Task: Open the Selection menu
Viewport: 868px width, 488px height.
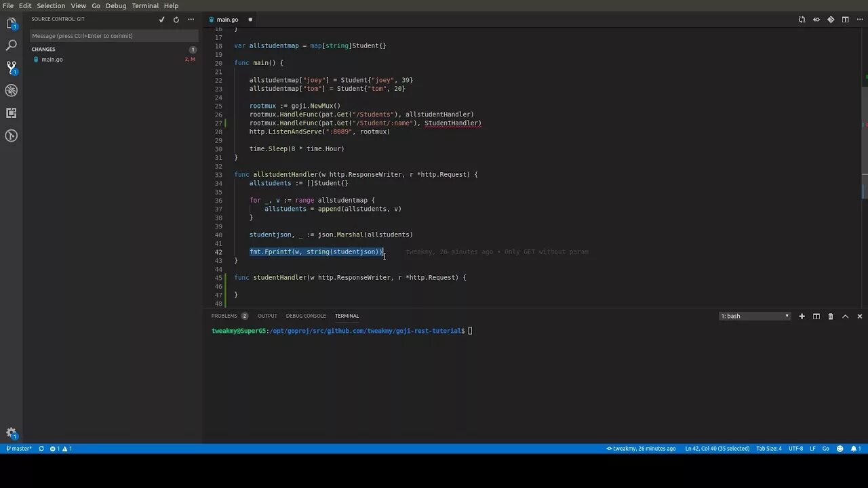Action: pos(51,5)
